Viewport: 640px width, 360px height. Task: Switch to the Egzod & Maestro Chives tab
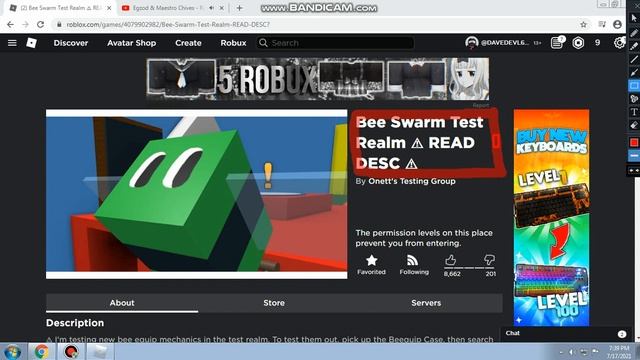(167, 8)
